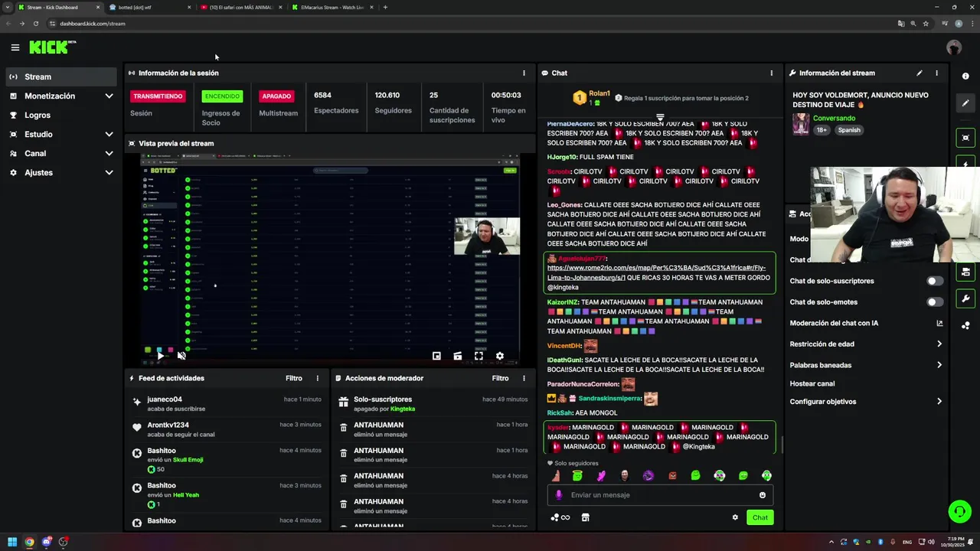
Task: Click the wrench icon in right rail
Action: tap(965, 298)
